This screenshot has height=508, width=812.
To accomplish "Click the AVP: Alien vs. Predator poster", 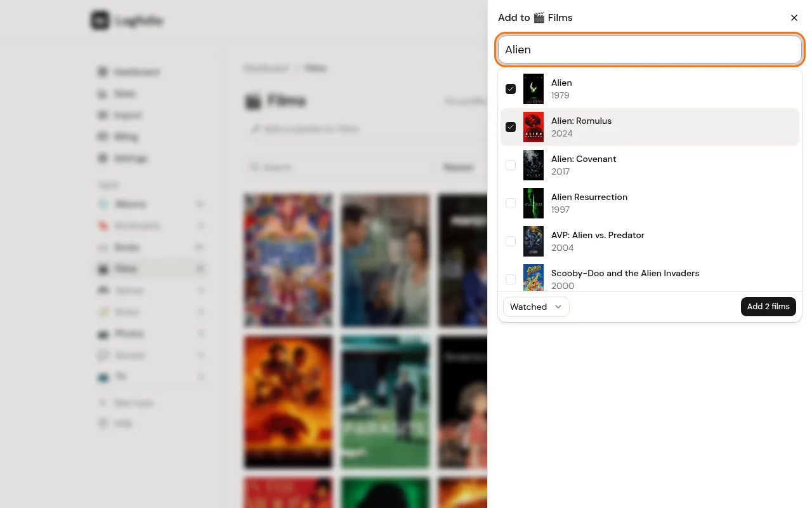I will tap(534, 241).
